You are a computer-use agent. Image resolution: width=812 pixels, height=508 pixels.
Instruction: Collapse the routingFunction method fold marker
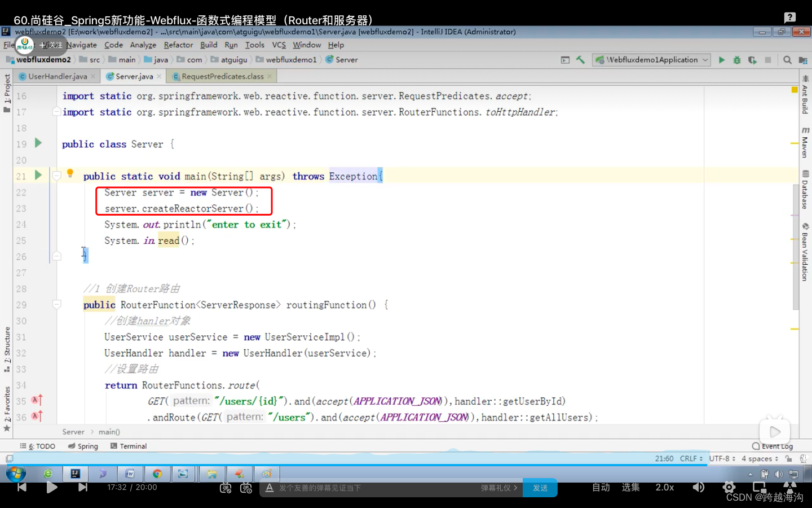(56, 305)
